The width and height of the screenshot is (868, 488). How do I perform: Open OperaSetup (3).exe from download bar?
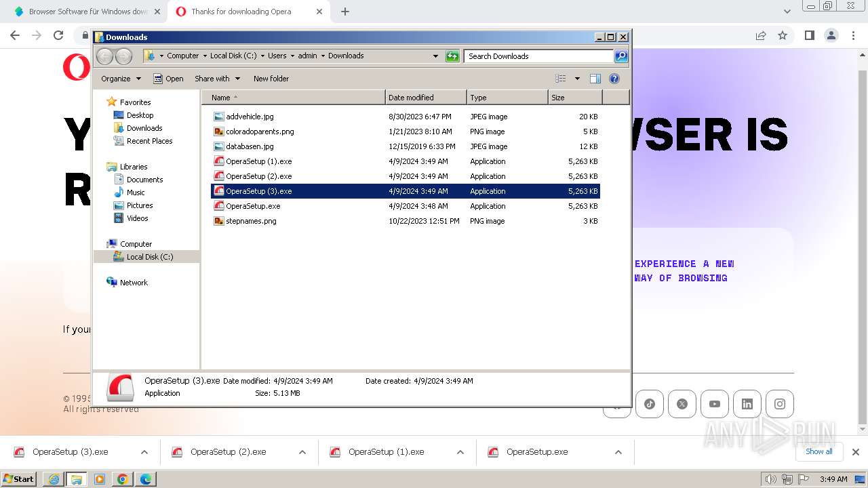point(71,452)
